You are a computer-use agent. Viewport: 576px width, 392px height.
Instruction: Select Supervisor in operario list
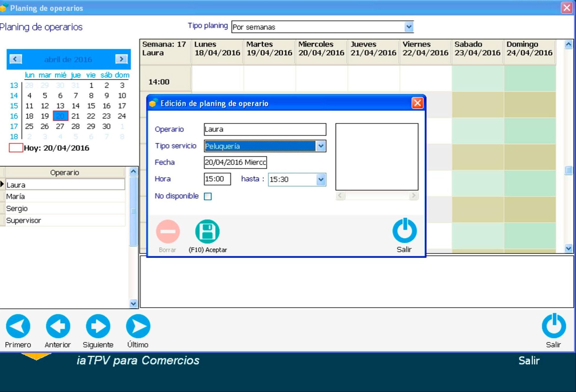tap(65, 221)
